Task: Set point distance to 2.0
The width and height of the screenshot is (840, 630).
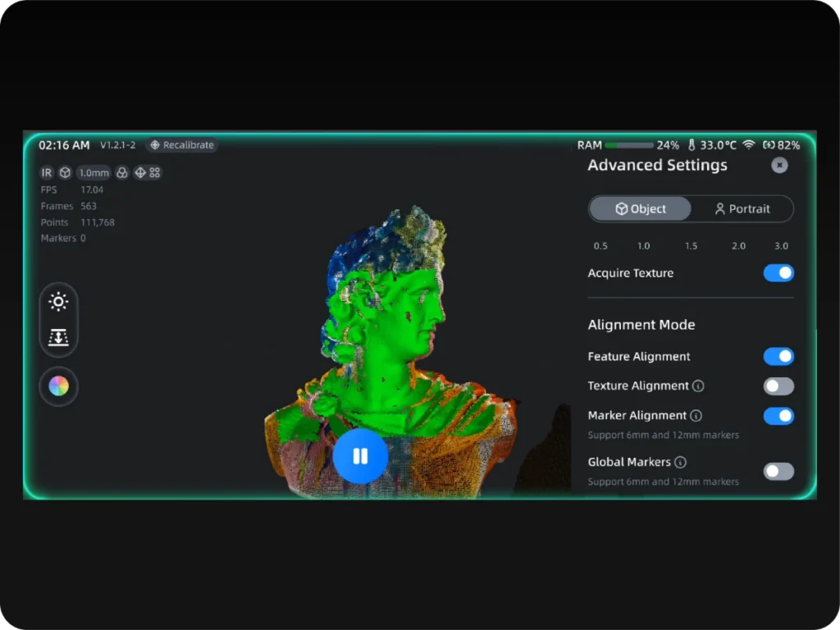Action: click(x=739, y=246)
